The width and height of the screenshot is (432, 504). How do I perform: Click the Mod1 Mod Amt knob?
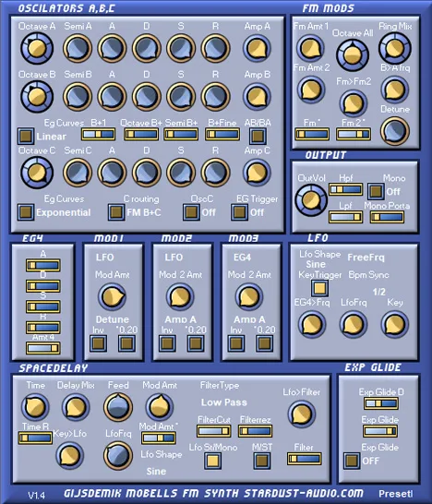coord(112,296)
